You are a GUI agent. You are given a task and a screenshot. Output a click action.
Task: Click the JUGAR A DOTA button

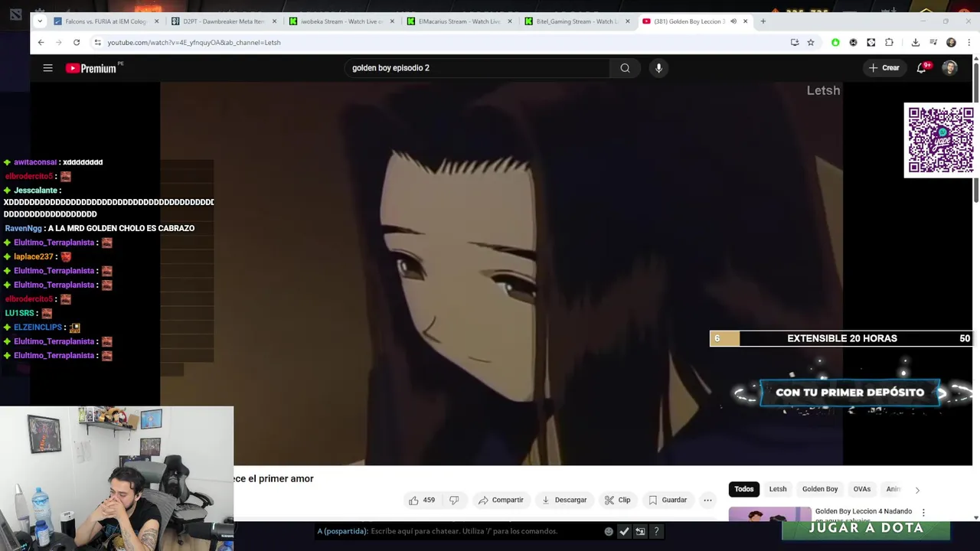click(866, 528)
